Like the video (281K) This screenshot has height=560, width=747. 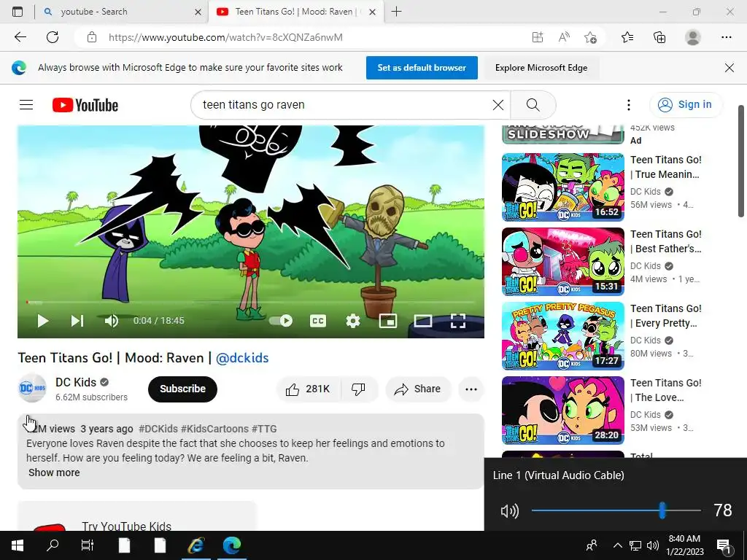pyautogui.click(x=309, y=389)
